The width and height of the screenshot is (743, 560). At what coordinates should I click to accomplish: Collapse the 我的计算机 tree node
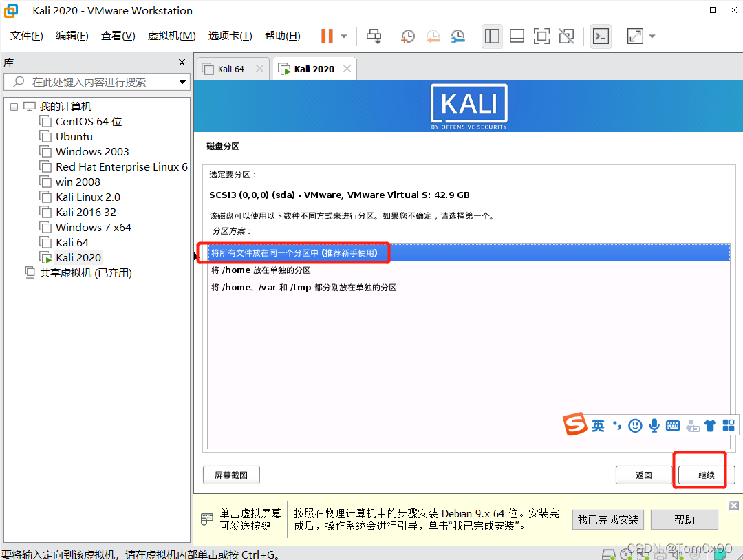14,107
